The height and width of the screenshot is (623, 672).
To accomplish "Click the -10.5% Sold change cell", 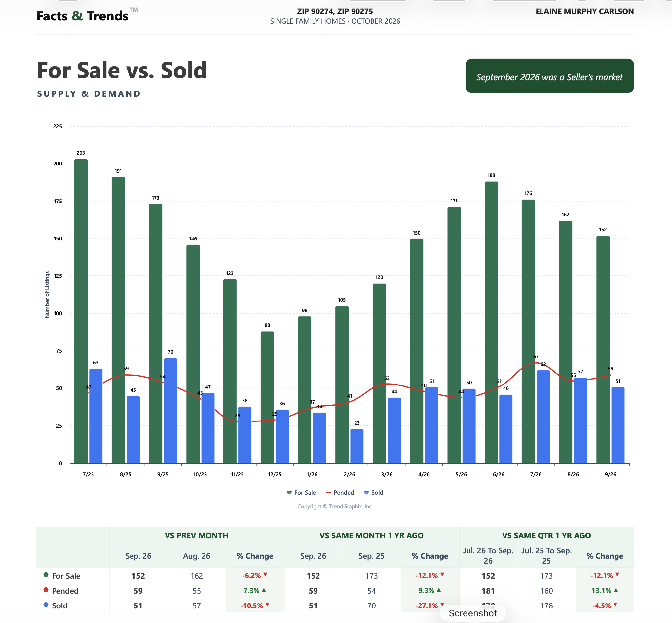I will click(x=255, y=605).
